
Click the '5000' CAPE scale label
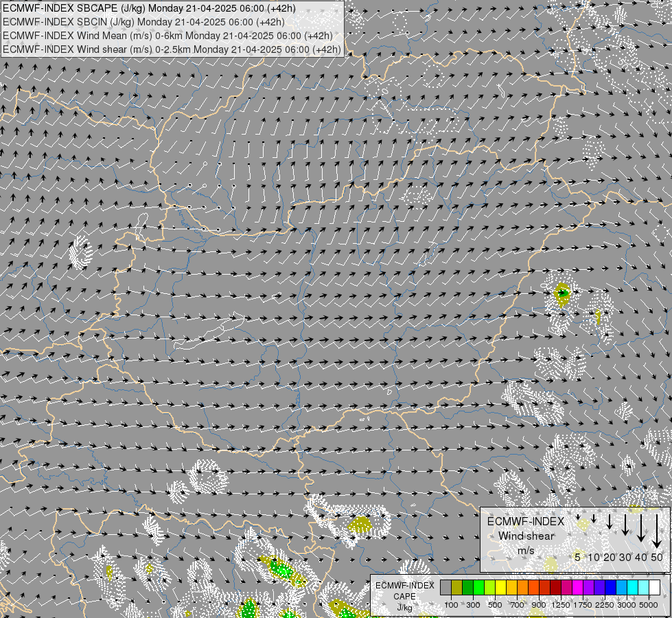coord(649,605)
